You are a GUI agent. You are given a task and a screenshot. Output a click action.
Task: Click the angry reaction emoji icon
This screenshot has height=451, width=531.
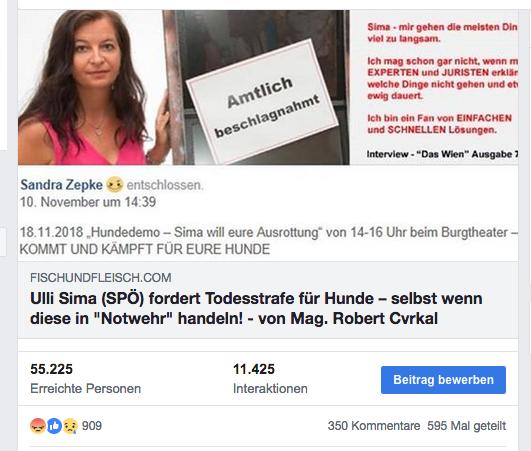pyautogui.click(x=38, y=426)
